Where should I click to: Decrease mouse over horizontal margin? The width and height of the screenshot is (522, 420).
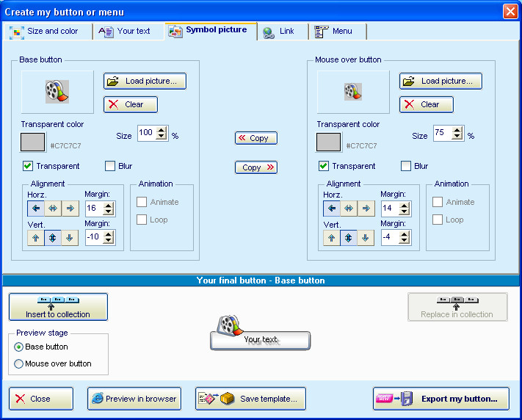[x=404, y=211]
